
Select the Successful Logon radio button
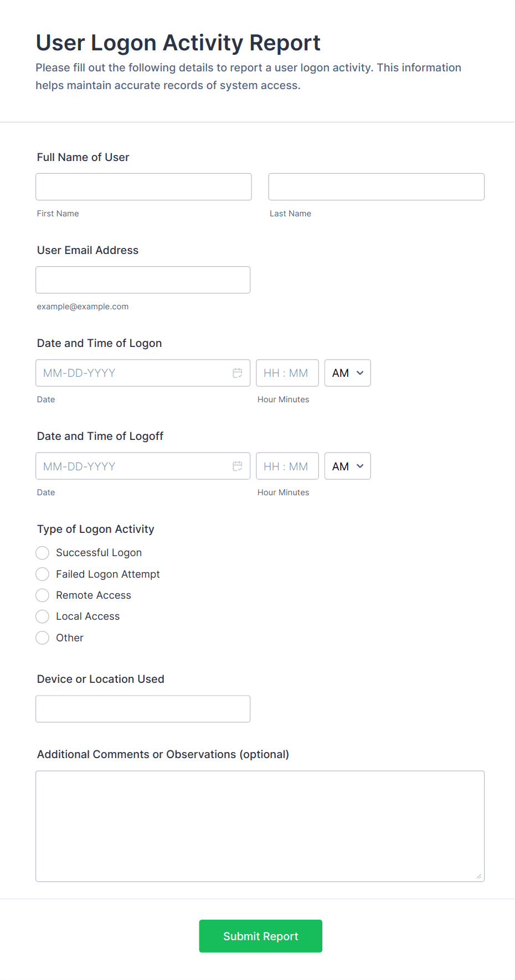click(43, 553)
